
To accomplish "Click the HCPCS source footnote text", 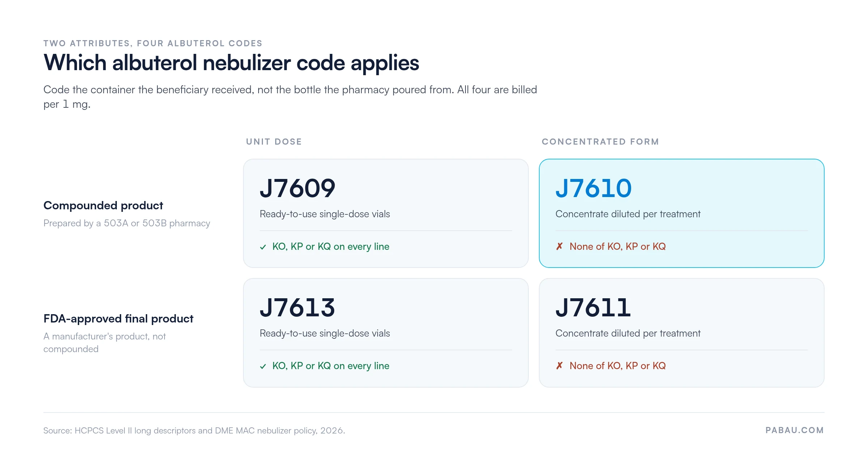I will click(x=194, y=431).
